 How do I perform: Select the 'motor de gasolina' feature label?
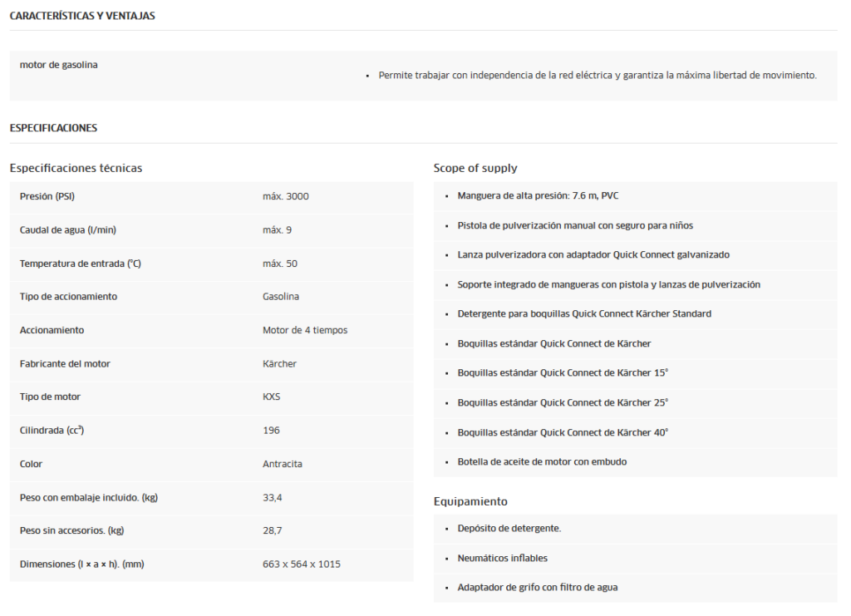click(58, 65)
